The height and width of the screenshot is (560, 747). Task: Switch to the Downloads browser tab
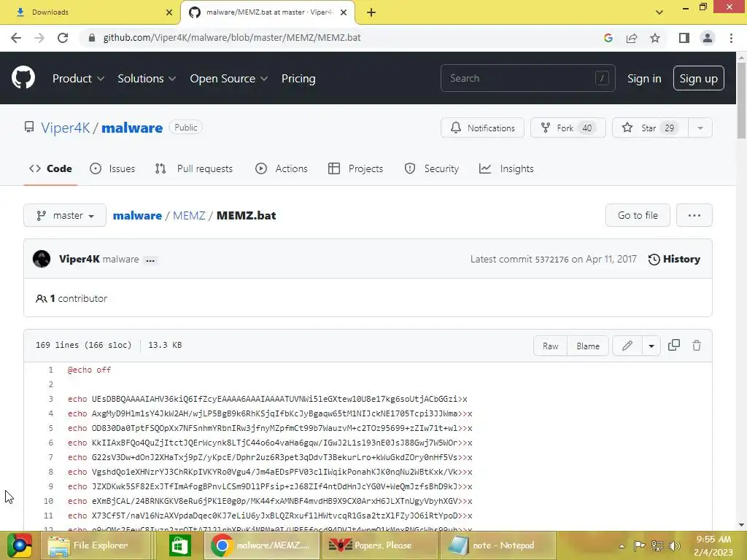90,12
